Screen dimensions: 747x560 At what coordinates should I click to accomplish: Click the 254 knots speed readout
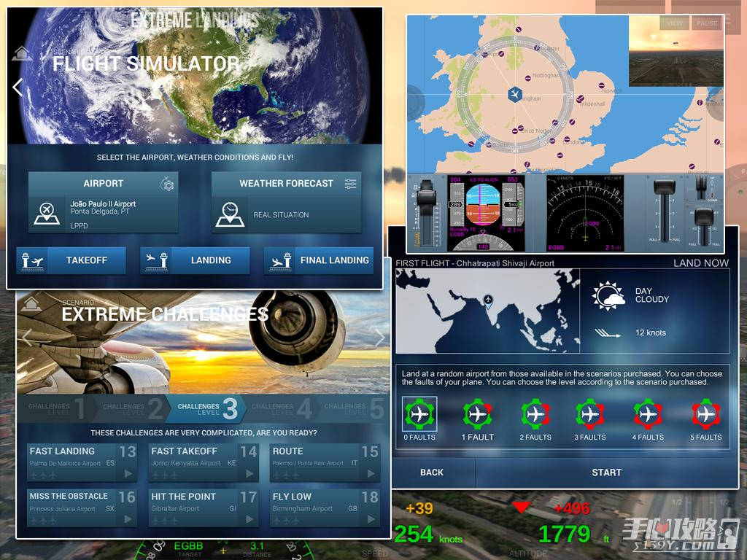click(x=428, y=534)
